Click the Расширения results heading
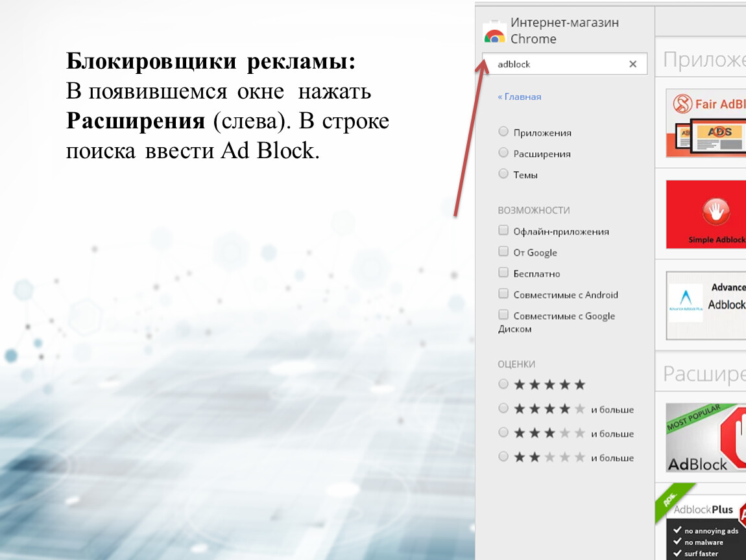This screenshot has height=560, width=746. coord(704,374)
